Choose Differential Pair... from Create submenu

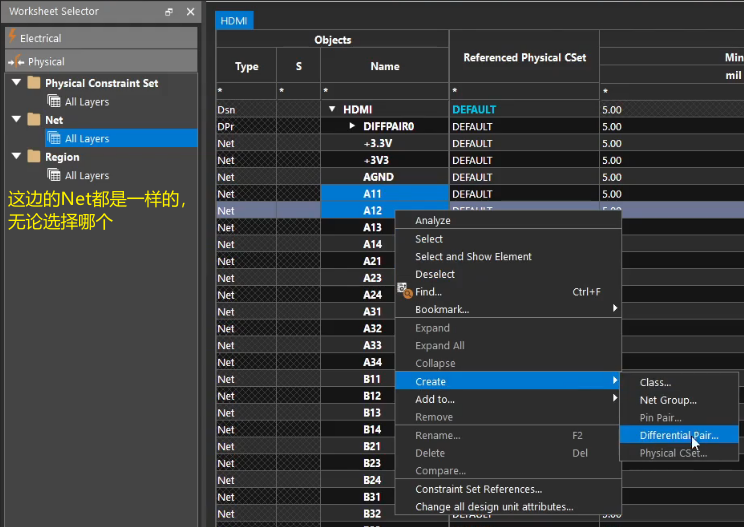[678, 435]
